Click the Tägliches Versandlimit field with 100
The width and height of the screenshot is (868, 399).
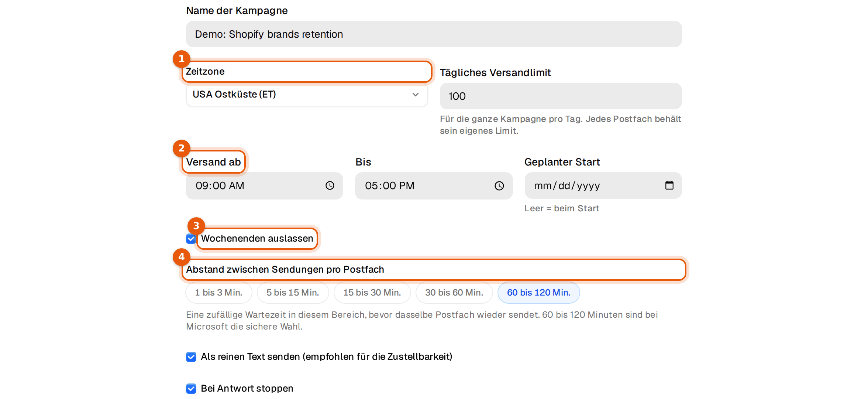pyautogui.click(x=561, y=96)
